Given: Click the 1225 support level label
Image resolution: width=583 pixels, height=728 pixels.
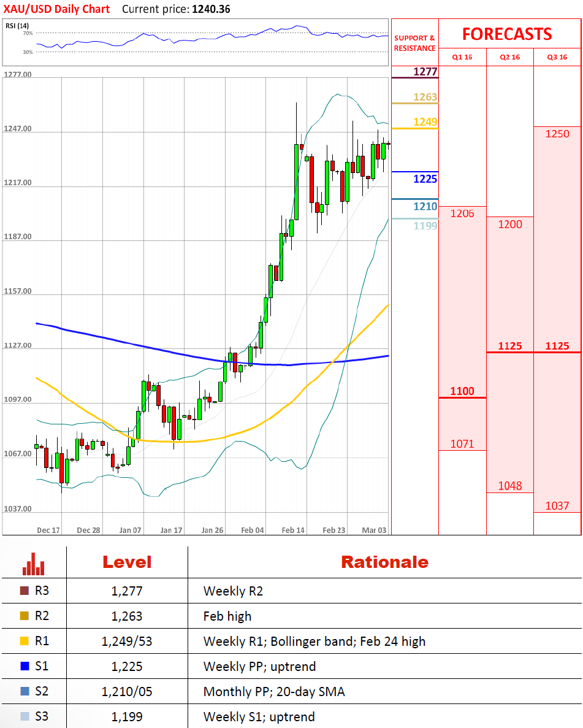Looking at the screenshot, I should tap(425, 178).
